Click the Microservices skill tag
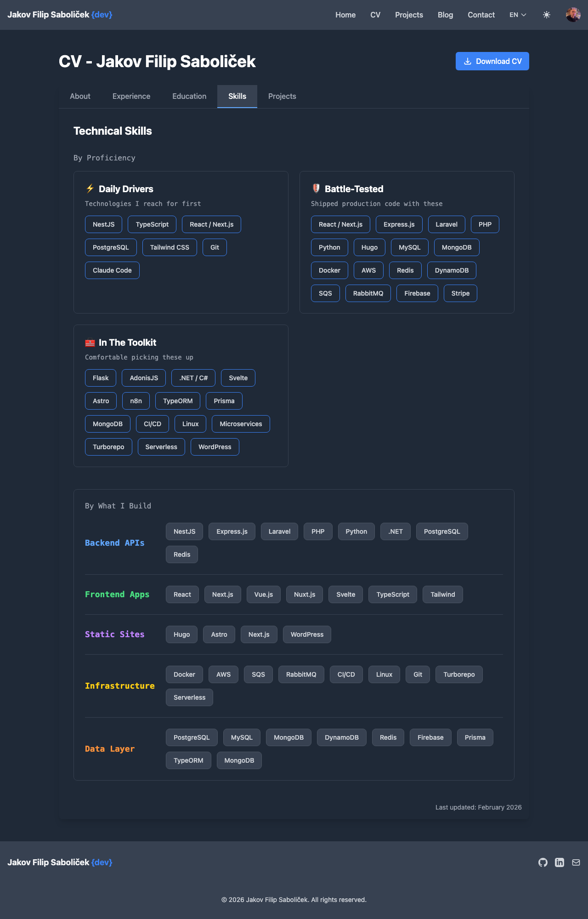The image size is (588, 919). pyautogui.click(x=241, y=424)
